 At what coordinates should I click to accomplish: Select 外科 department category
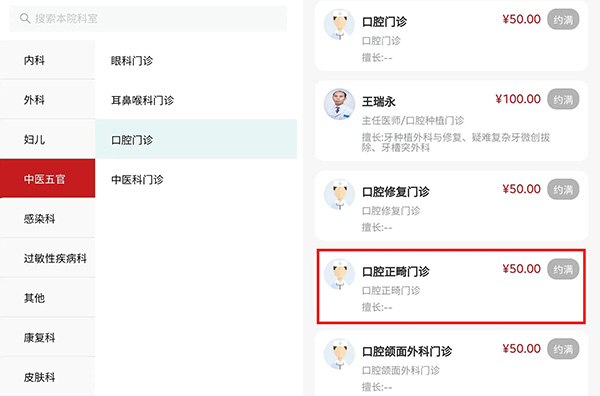[x=47, y=100]
